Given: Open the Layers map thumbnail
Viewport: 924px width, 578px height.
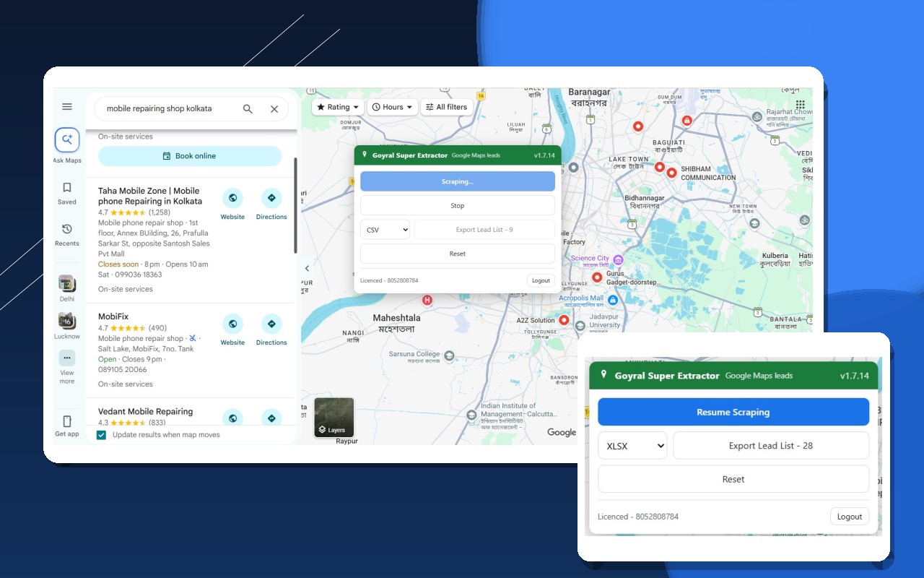Looking at the screenshot, I should tap(334, 418).
